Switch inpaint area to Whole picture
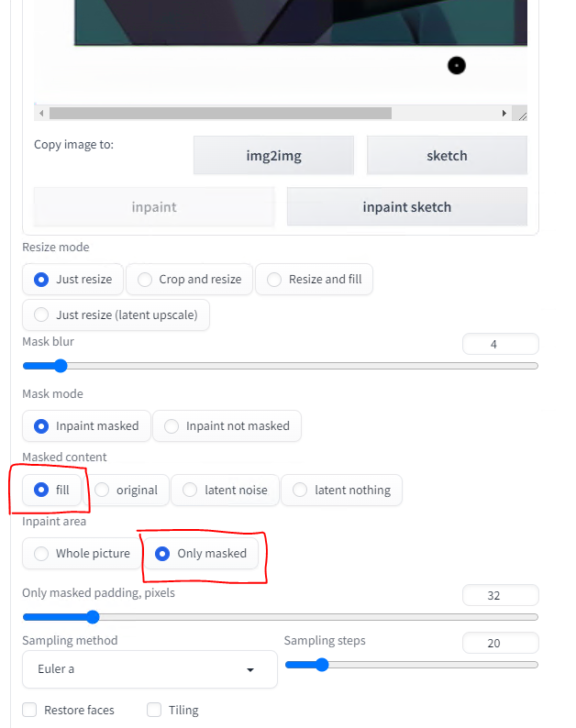The image size is (576, 728). (x=82, y=554)
